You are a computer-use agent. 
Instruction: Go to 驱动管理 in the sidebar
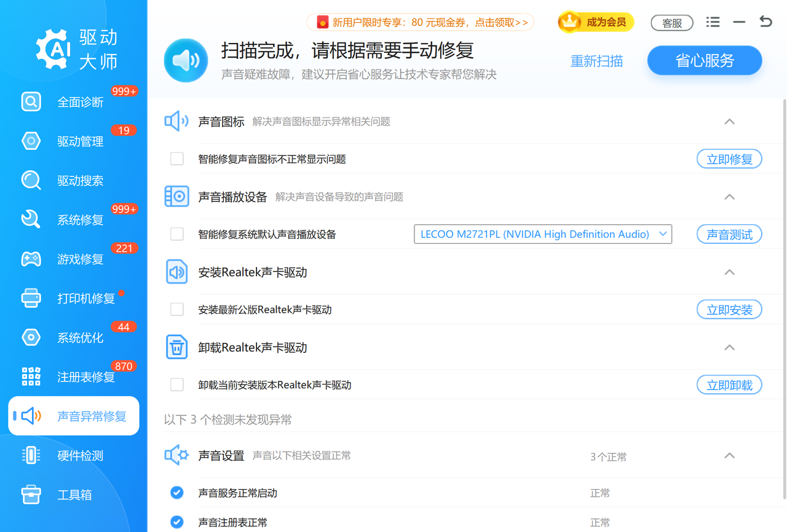(74, 141)
